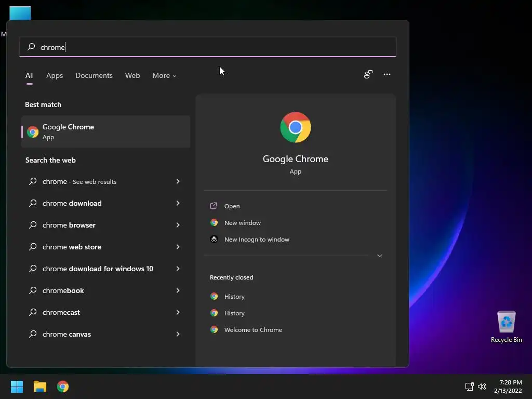Switch to the Documents tab

coord(94,76)
